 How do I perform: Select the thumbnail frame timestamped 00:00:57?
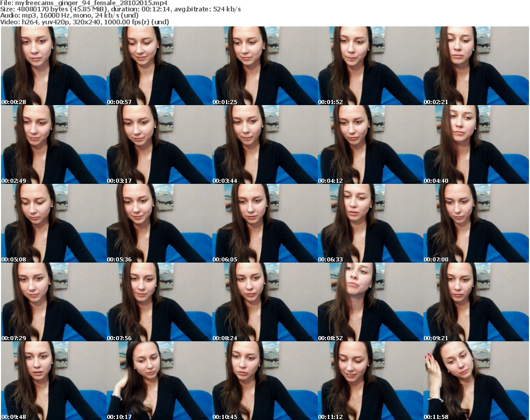pos(159,66)
